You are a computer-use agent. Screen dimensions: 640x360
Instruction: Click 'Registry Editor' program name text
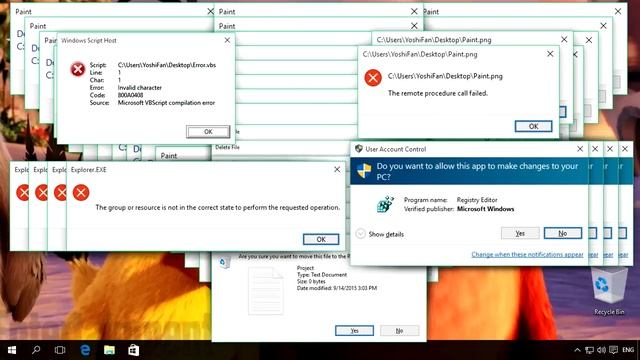[x=477, y=200]
